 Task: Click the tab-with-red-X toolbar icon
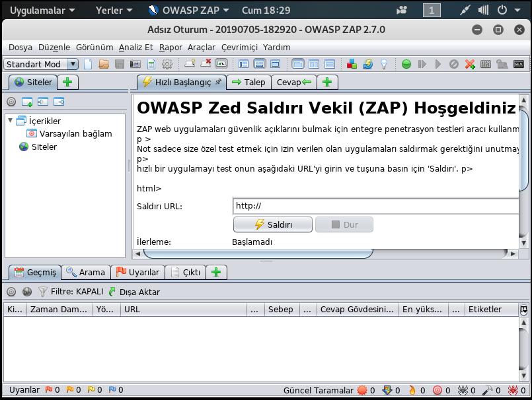[x=206, y=63]
